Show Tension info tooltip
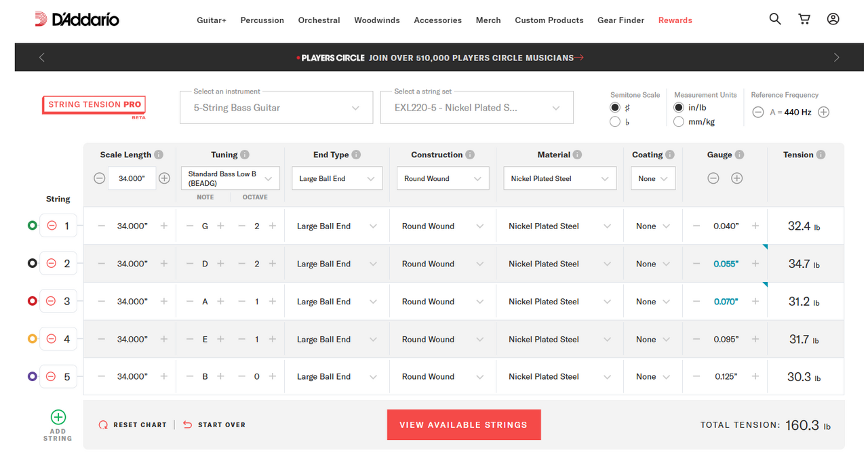Screen dimensions: 868x459 [x=821, y=155]
